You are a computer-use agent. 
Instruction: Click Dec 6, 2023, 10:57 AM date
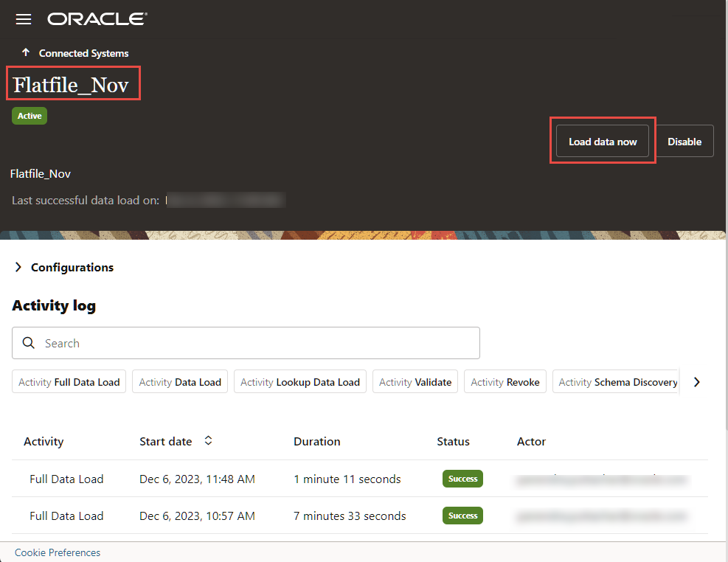197,516
